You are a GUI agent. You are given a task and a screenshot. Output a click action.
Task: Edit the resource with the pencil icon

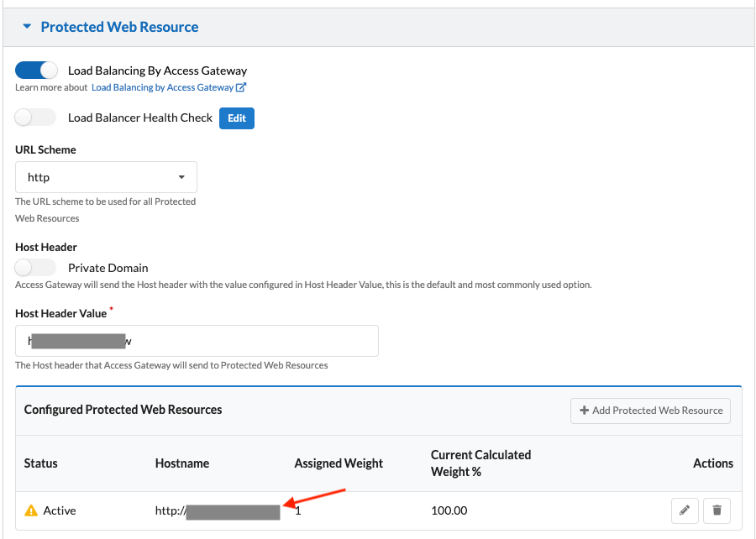click(x=685, y=510)
